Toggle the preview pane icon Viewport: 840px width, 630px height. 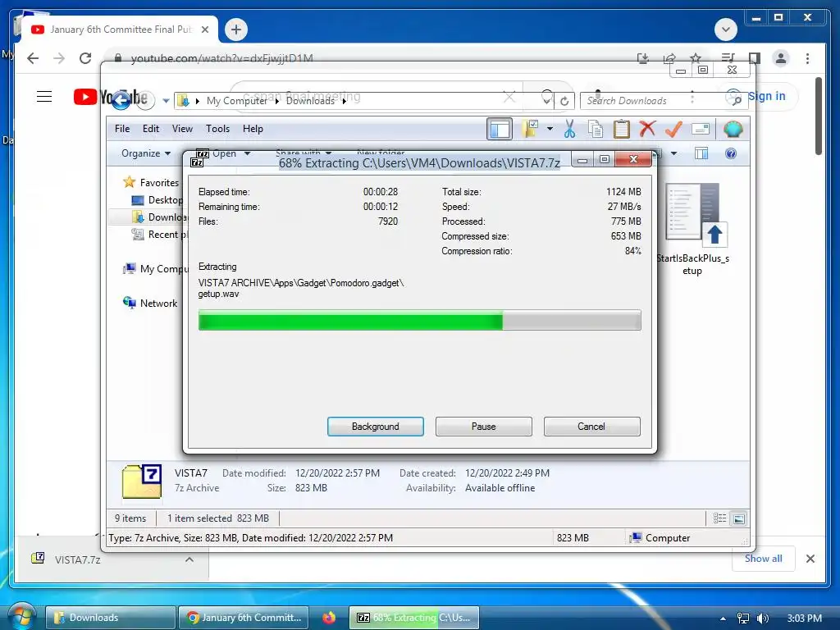coord(701,153)
